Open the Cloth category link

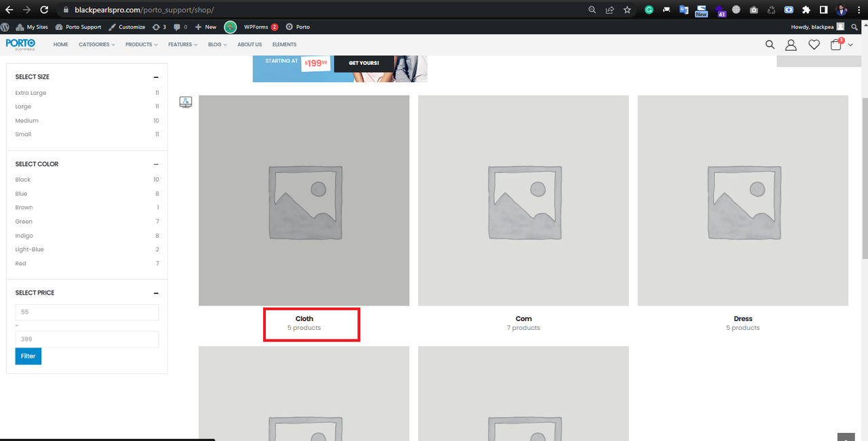(x=304, y=318)
